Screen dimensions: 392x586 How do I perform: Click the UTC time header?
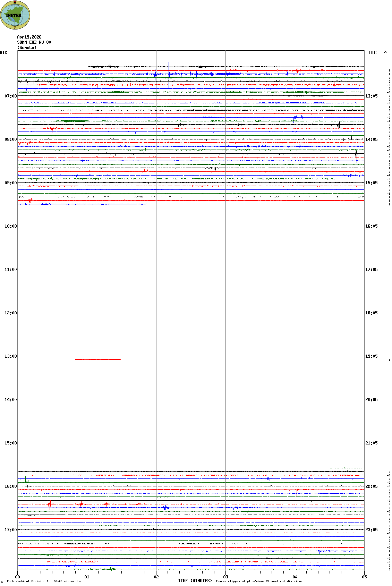[373, 53]
